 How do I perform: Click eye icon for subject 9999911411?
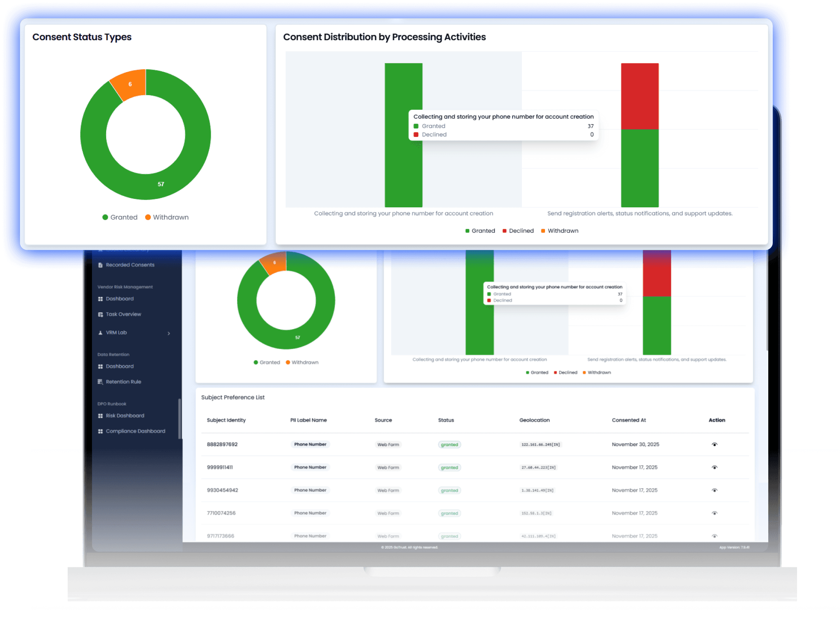point(714,467)
